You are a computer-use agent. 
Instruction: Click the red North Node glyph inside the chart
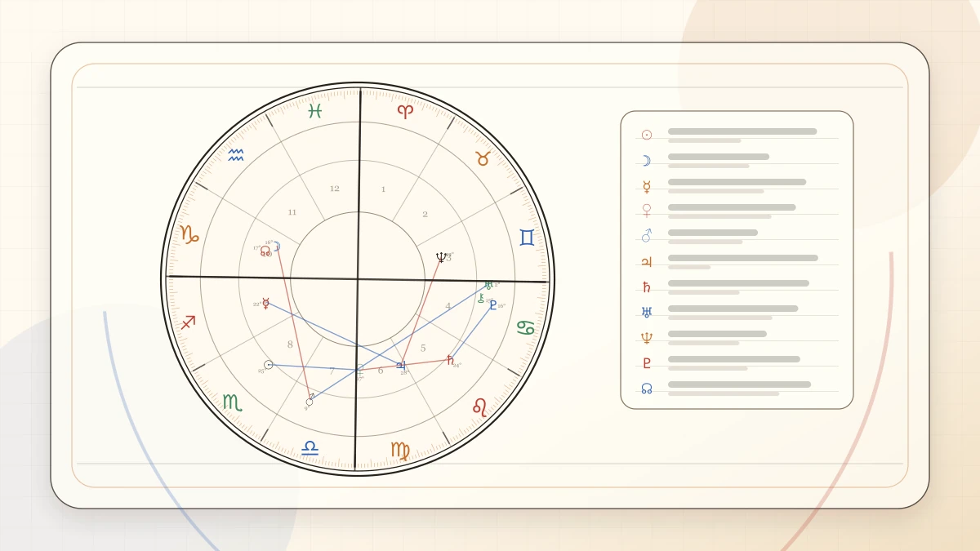pyautogui.click(x=265, y=251)
